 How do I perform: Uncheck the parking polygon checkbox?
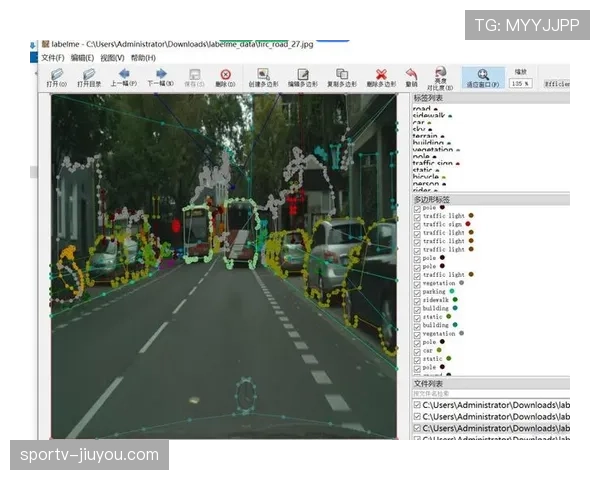click(417, 292)
